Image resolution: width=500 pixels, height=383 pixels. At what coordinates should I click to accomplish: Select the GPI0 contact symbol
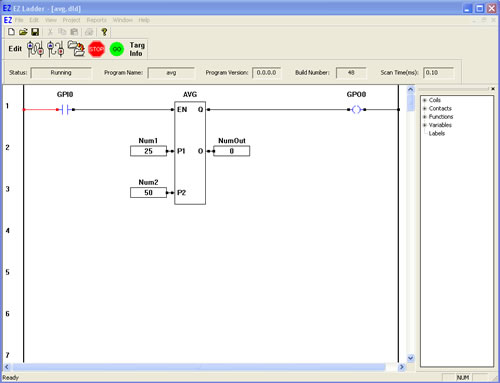pos(65,109)
